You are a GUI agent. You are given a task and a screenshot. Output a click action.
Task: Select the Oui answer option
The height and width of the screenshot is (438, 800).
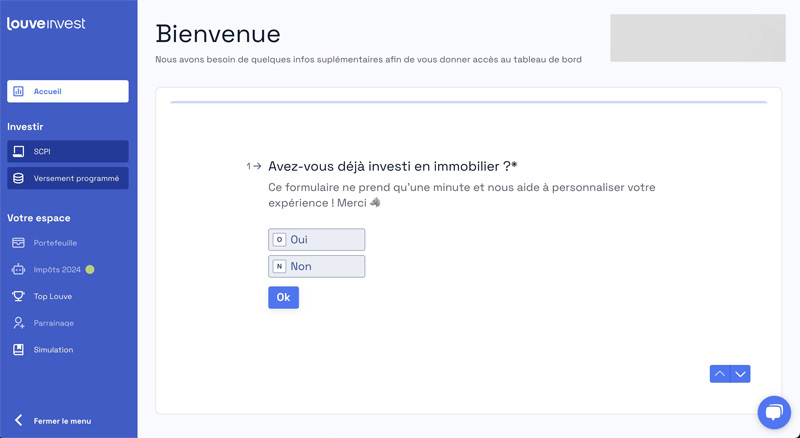316,239
